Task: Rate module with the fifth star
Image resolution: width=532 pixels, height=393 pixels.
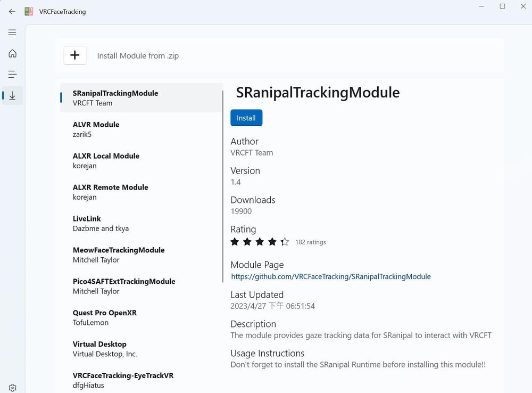Action: point(285,242)
